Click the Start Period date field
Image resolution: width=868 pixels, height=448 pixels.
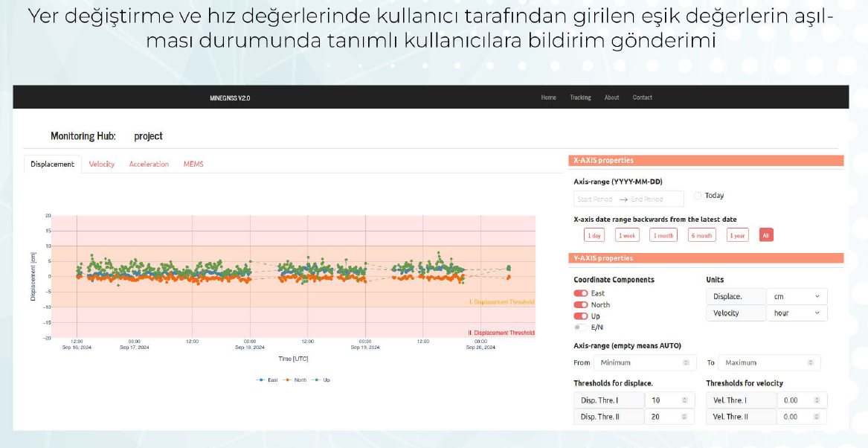(x=595, y=199)
